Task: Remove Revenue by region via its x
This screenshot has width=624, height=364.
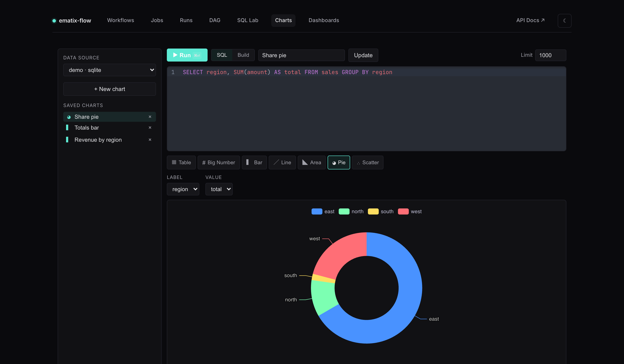Action: click(150, 140)
